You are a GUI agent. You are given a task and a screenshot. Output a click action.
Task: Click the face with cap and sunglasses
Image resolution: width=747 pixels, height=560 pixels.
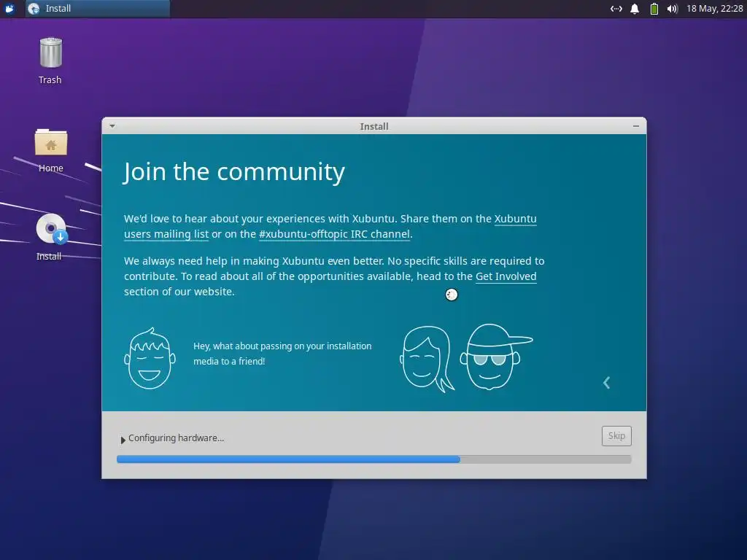[x=495, y=357]
